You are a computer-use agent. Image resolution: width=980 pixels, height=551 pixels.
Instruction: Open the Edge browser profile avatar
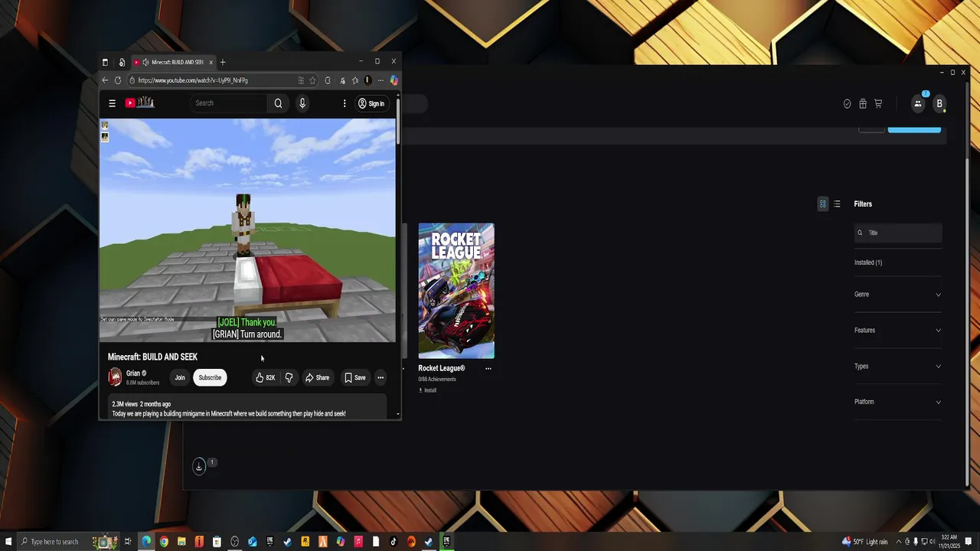click(367, 80)
